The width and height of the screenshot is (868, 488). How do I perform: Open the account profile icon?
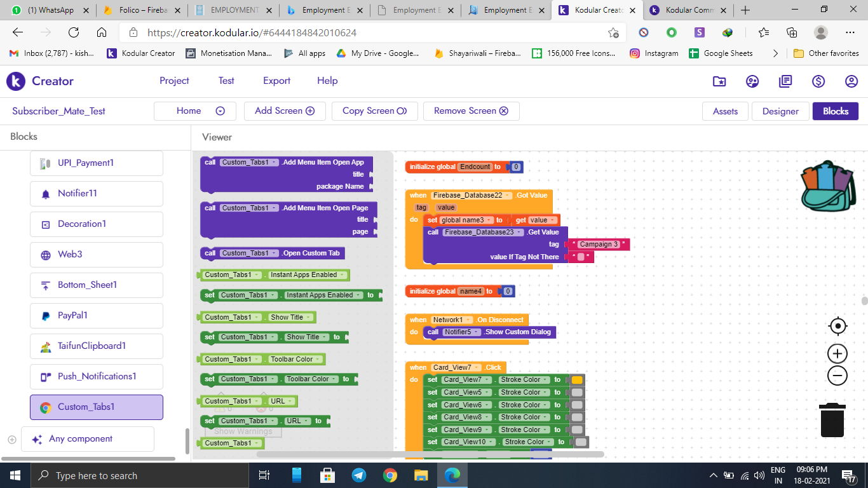(851, 81)
